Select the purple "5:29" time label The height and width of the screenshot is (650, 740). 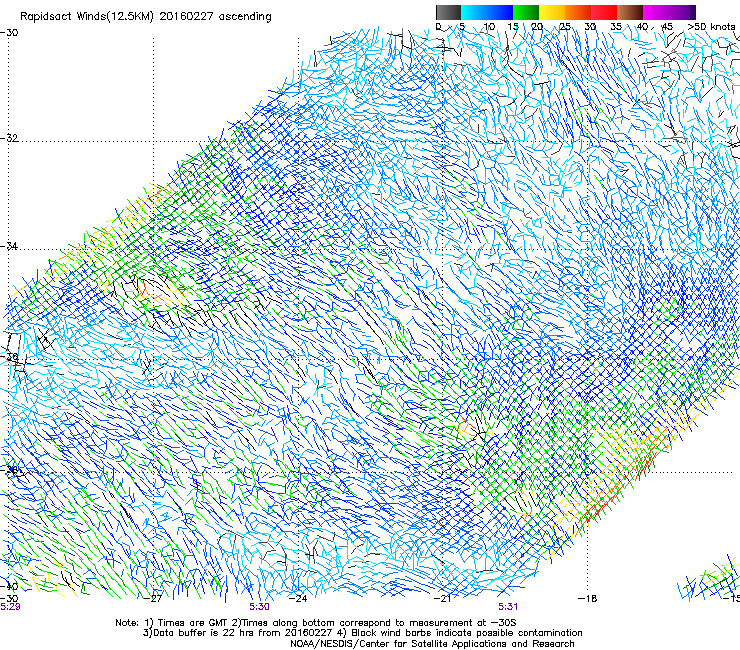(x=10, y=607)
